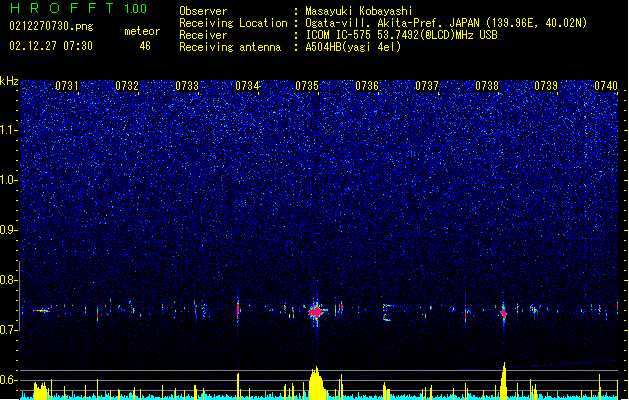This screenshot has width=629, height=400.
Task: Click the 'Observer' field label
Action: click(x=203, y=11)
